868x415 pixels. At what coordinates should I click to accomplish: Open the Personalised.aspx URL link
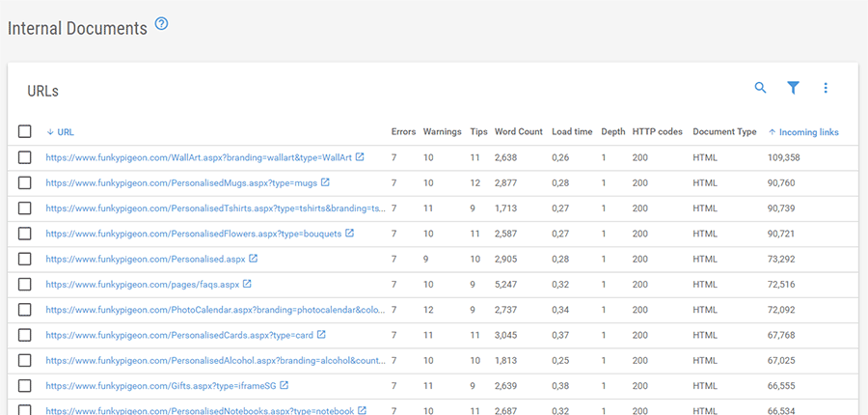tap(146, 259)
